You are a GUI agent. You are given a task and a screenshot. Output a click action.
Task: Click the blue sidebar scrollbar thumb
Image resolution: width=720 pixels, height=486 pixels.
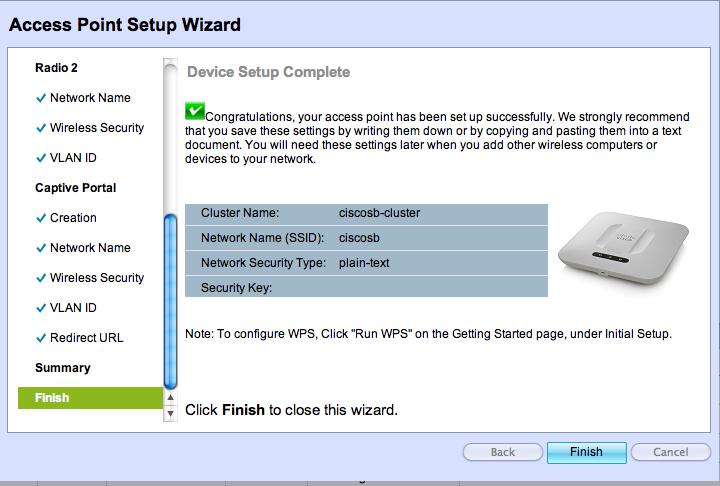pyautogui.click(x=170, y=301)
